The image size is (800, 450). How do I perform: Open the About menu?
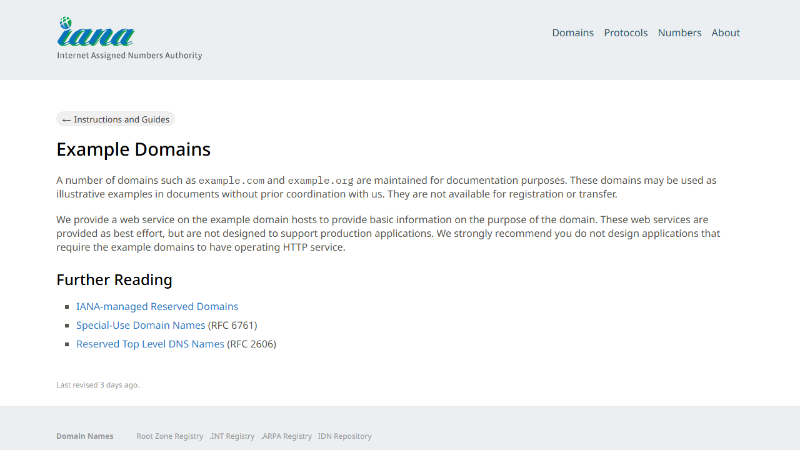[x=725, y=33]
